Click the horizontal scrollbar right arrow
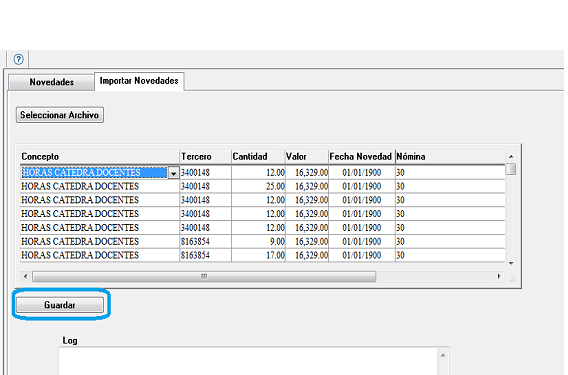Screen dimensions: 568x375 point(499,276)
